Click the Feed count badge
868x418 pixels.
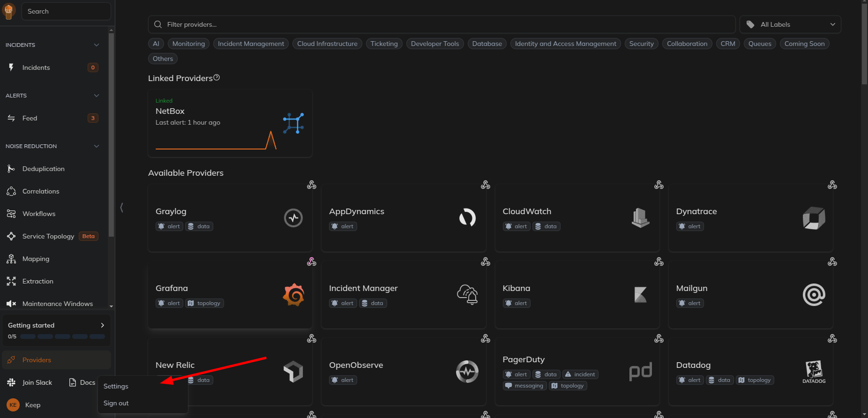click(x=93, y=118)
